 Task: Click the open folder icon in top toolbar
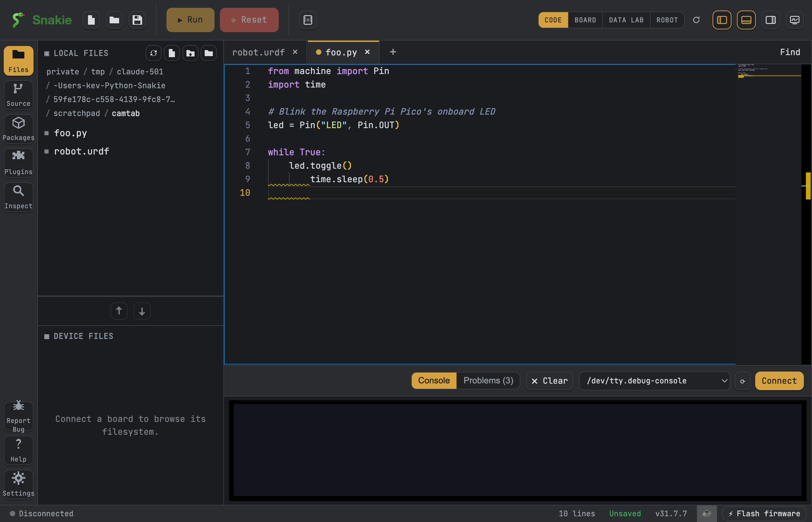tap(114, 20)
